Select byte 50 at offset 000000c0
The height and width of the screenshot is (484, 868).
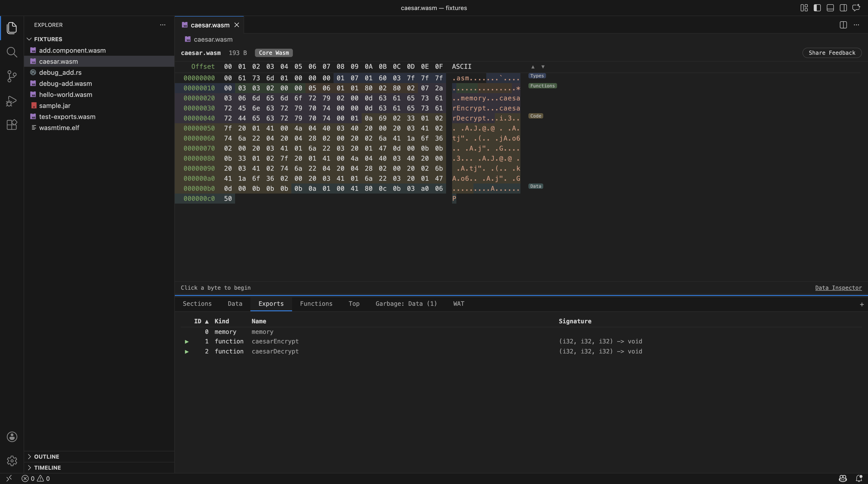[228, 199]
